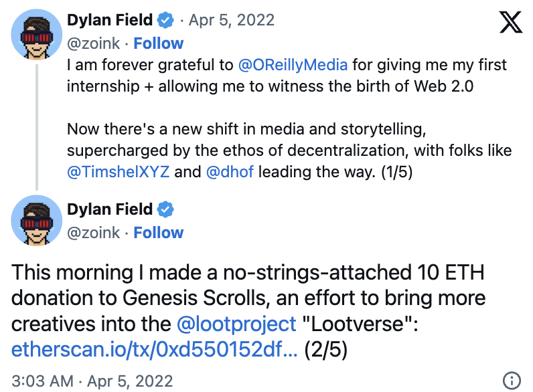Open the @lootproject mention
The width and height of the screenshot is (533, 392).
[236, 324]
